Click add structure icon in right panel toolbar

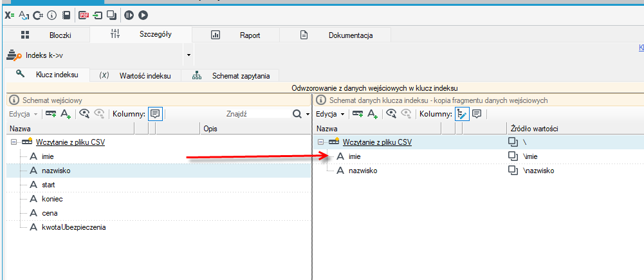(x=358, y=114)
